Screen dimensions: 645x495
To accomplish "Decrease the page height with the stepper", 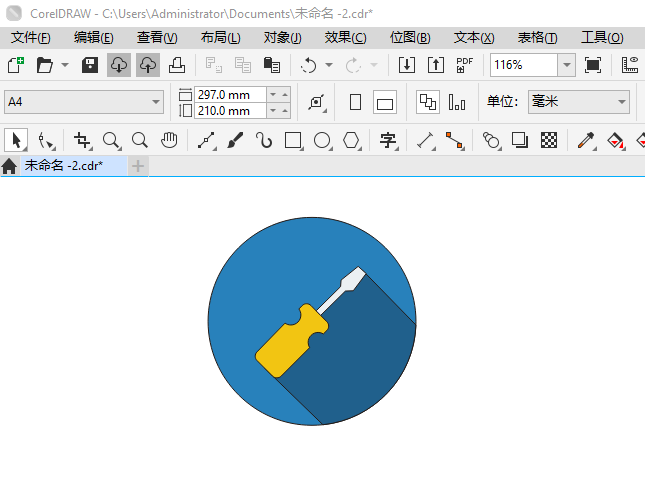I will 273,111.
